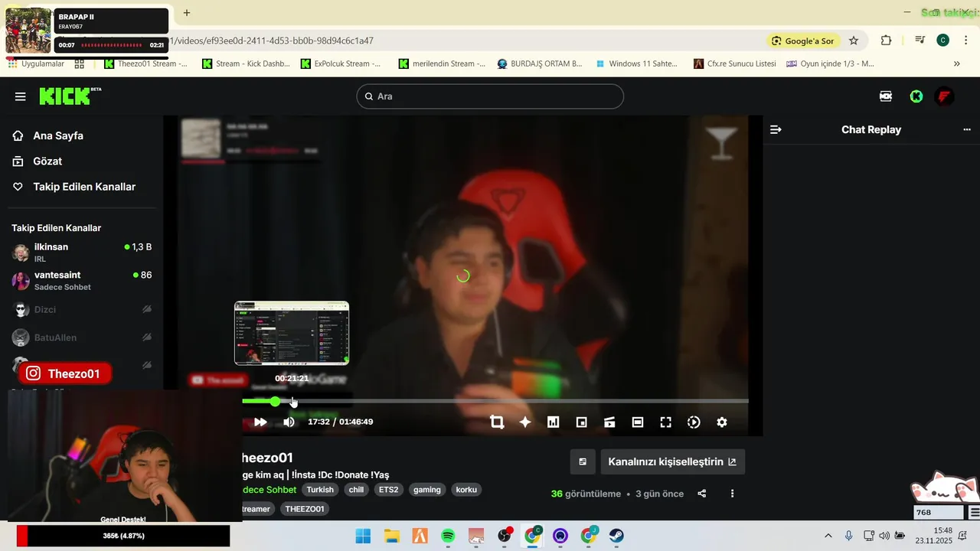The image size is (980, 551).
Task: Open the Theezo01 Stream bookmark
Action: (x=146, y=64)
